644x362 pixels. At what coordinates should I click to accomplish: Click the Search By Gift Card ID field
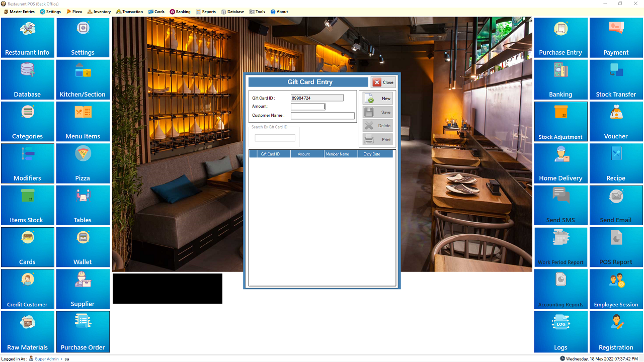[x=275, y=138]
